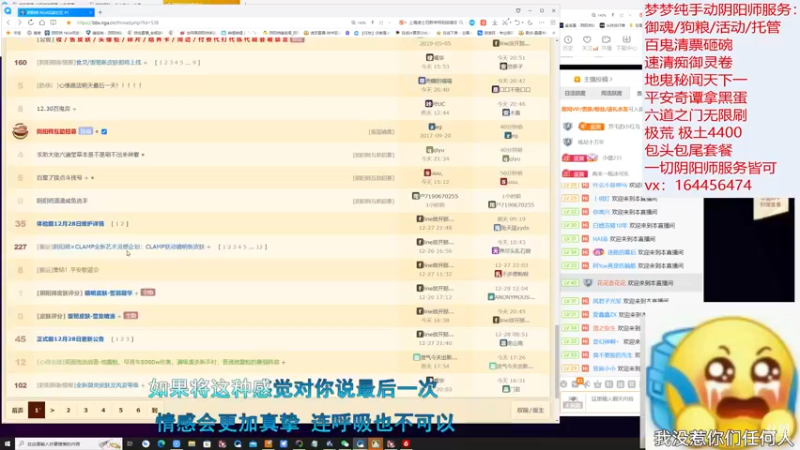Reload the NGA forum page
Screen dimensions: 800x450
[31, 22]
